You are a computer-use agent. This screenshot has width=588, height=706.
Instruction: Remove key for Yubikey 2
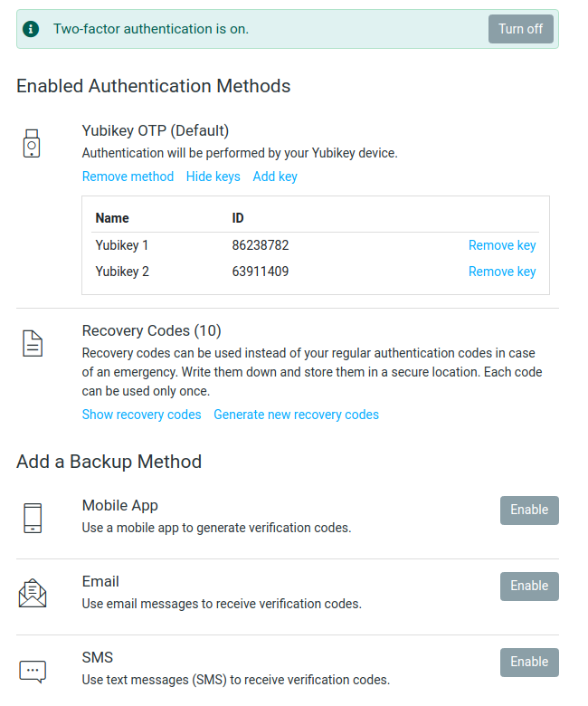(x=502, y=272)
